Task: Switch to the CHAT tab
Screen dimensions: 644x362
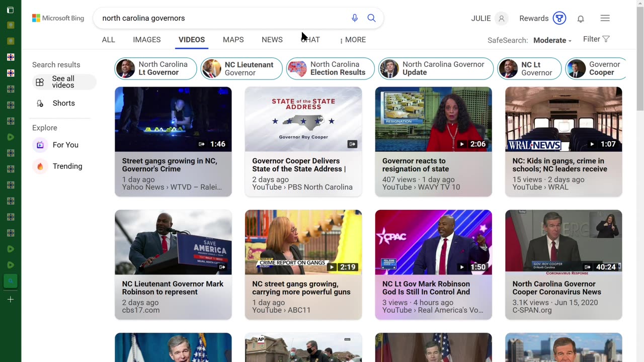Action: pyautogui.click(x=310, y=40)
